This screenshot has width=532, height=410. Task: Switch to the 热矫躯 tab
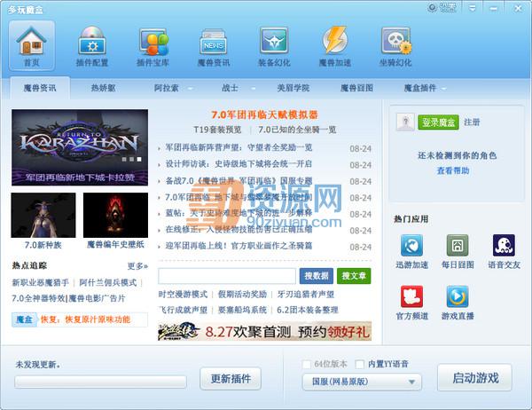coord(103,88)
